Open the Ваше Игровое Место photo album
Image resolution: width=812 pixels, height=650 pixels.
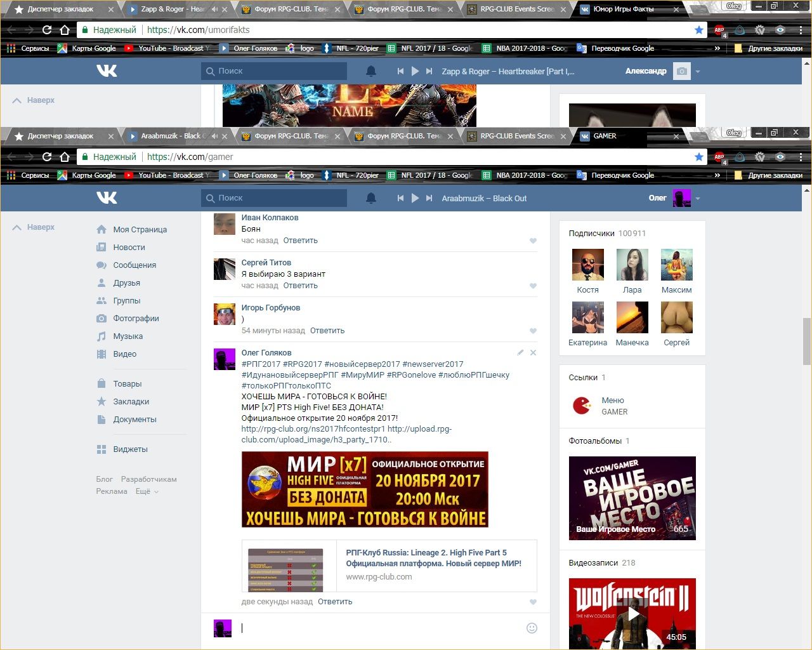click(632, 498)
